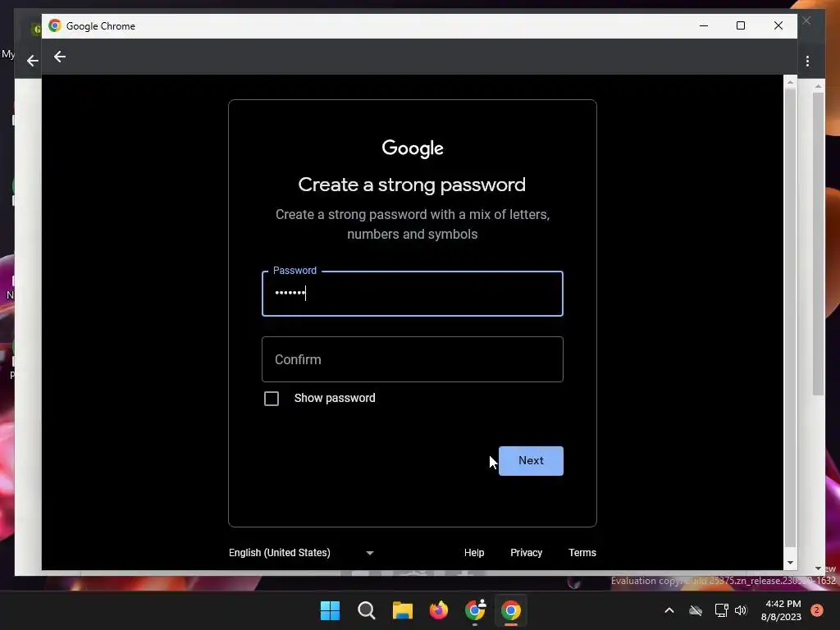Click the Google logo
Screen dimensions: 840x630
tap(413, 148)
